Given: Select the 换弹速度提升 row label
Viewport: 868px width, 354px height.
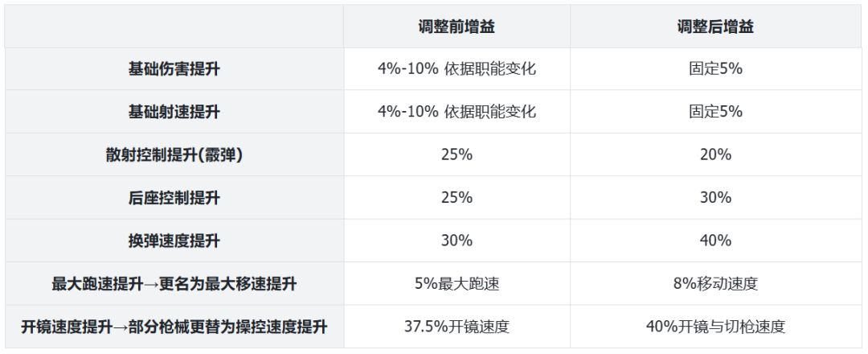Looking at the screenshot, I should click(x=174, y=241).
